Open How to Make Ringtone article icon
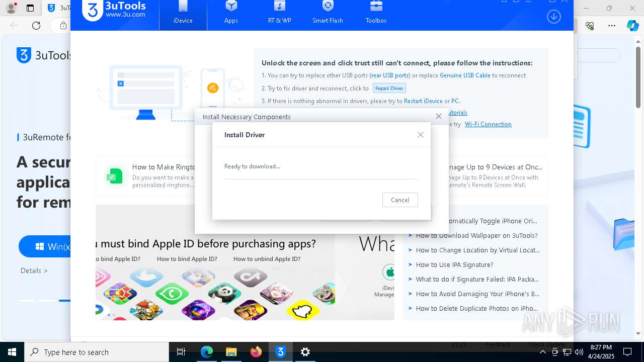Screen dimensions: 644x362 tap(115, 176)
